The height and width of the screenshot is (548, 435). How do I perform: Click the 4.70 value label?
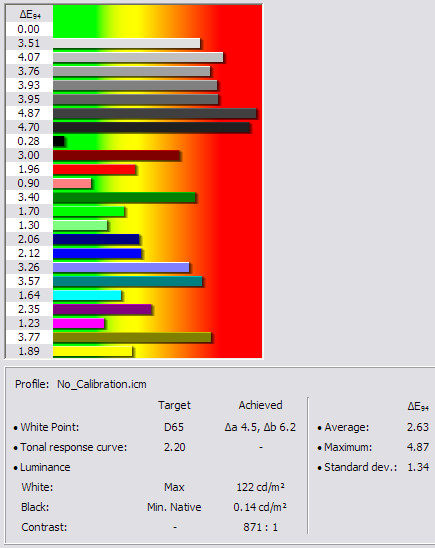pos(29,127)
